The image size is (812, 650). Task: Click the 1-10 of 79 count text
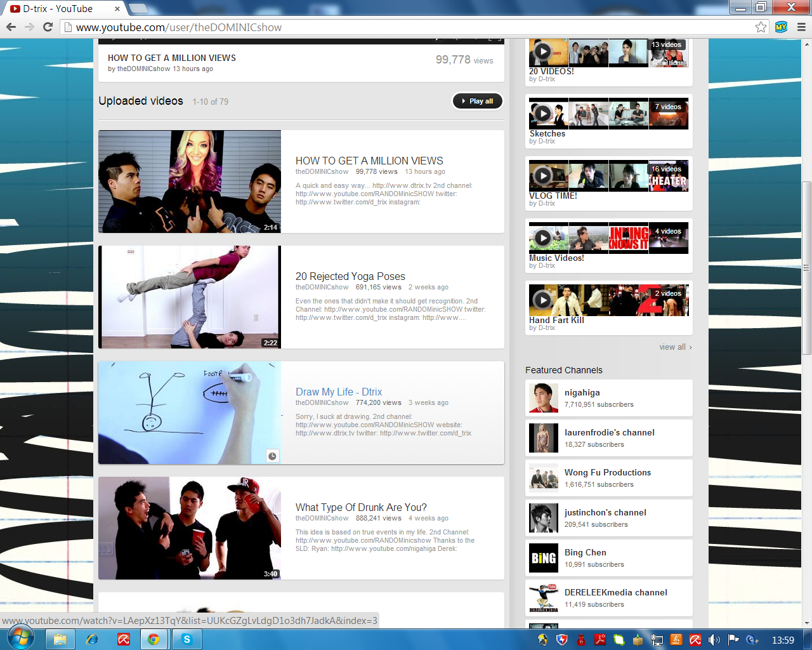[211, 102]
